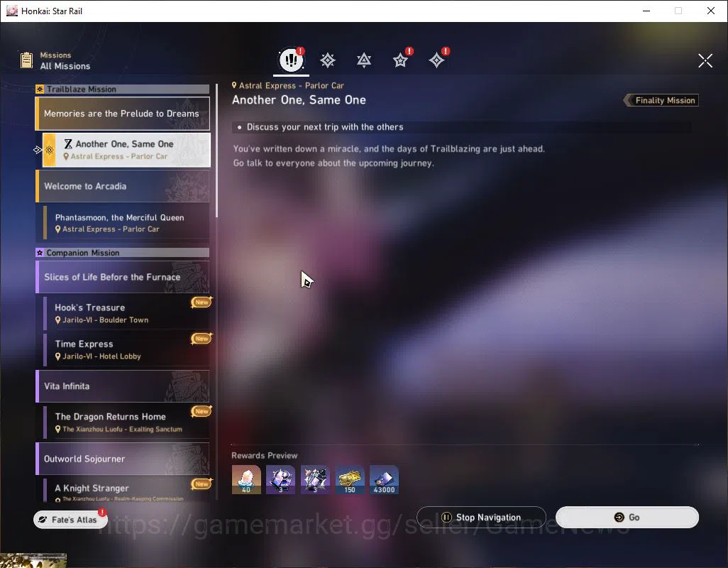Select the Time Express mission
The width and height of the screenshot is (728, 568).
pos(126,349)
